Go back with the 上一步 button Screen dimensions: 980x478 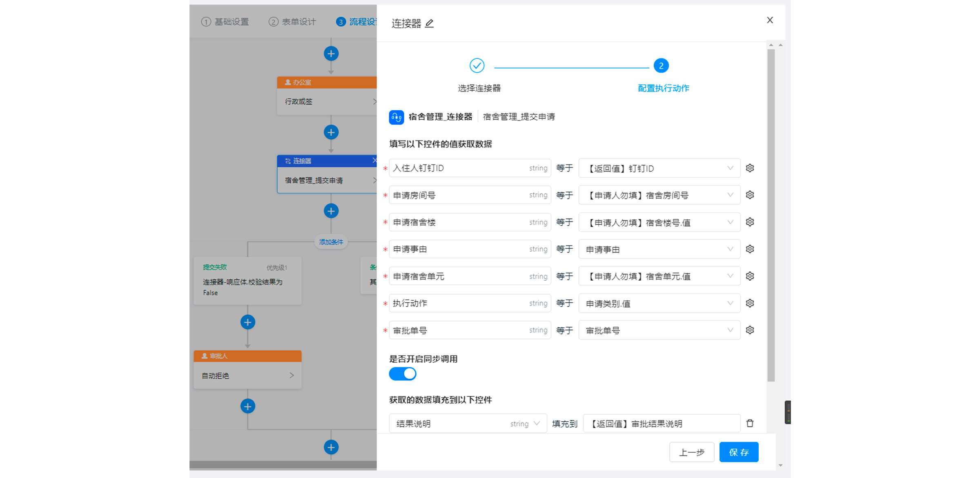point(692,452)
